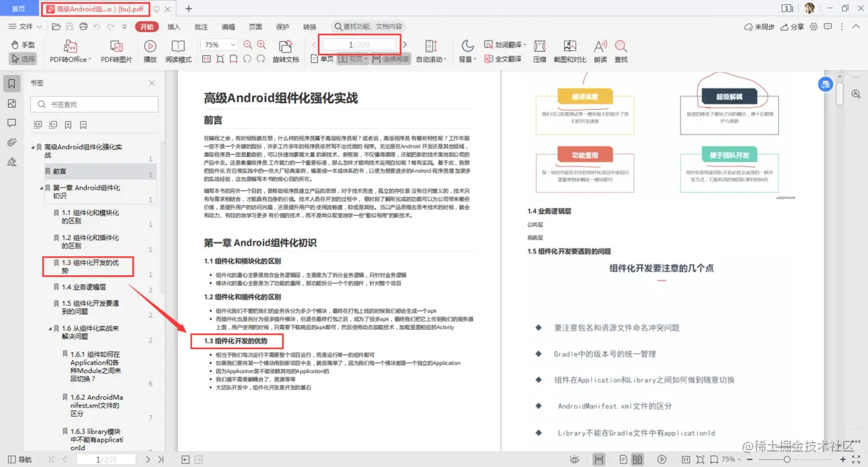Switch to the 批注 tab
This screenshot has height=467, width=868.
coord(201,27)
